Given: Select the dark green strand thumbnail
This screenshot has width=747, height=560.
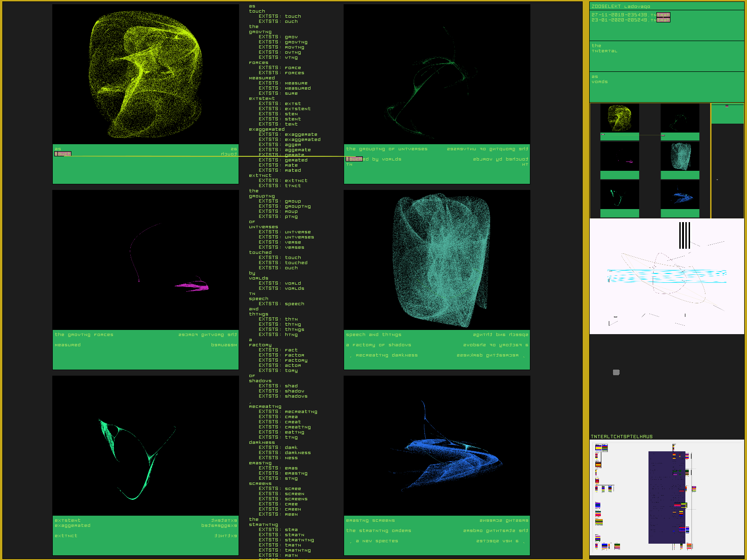Looking at the screenshot, I should coord(680,118).
